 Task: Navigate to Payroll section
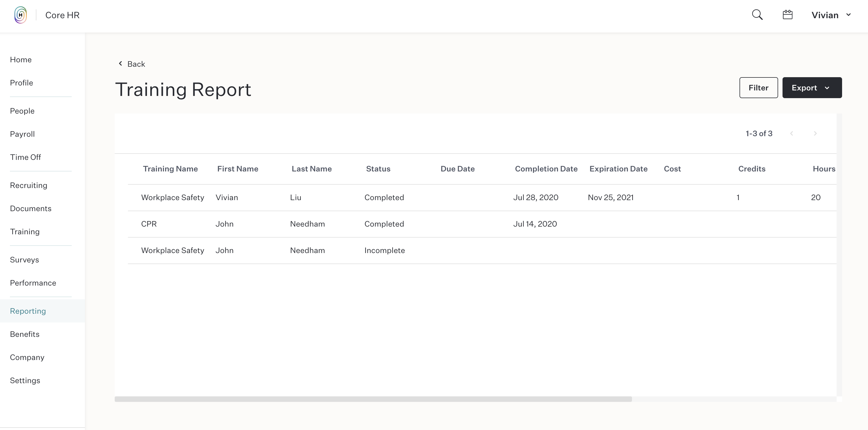[x=23, y=134]
